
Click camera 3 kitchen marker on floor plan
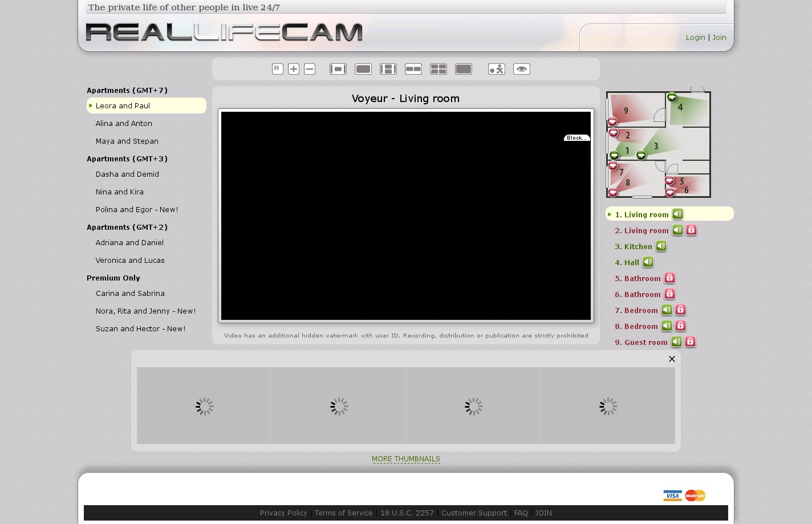click(641, 155)
